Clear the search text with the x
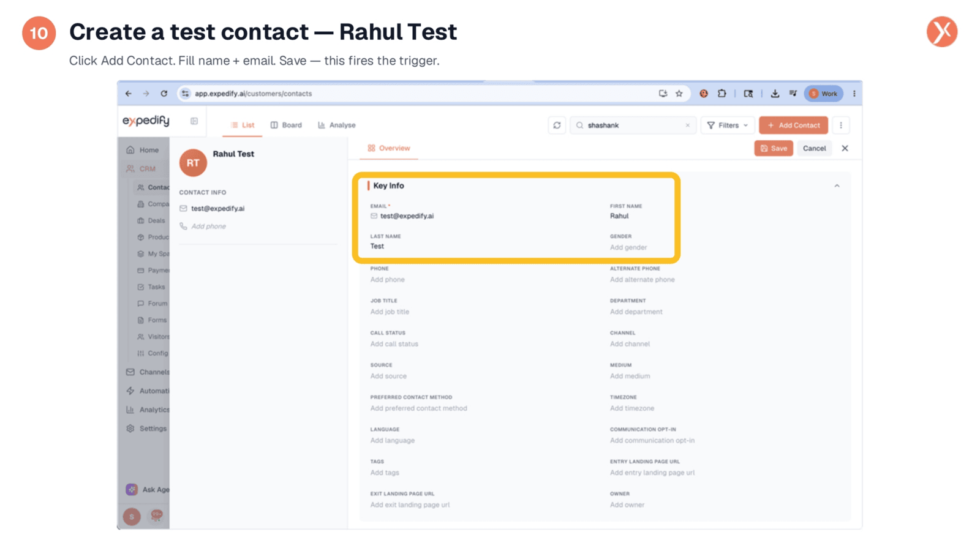980x551 pixels. click(687, 125)
